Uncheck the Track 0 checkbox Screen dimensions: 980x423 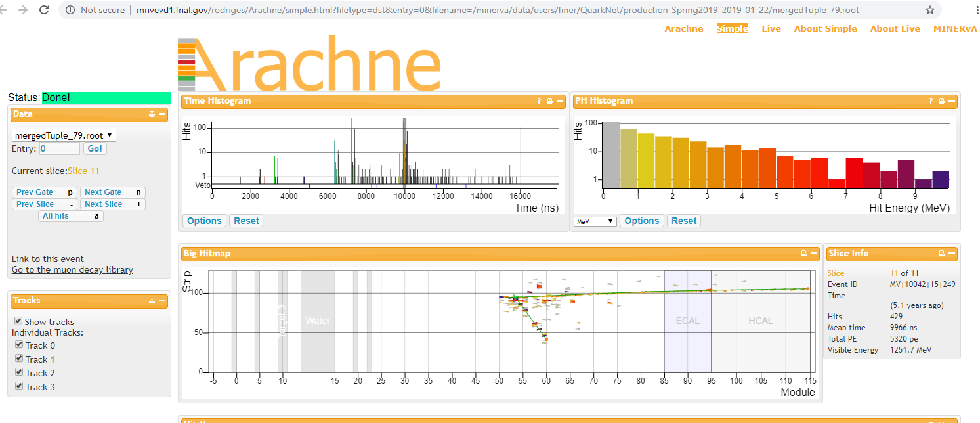[x=19, y=345]
